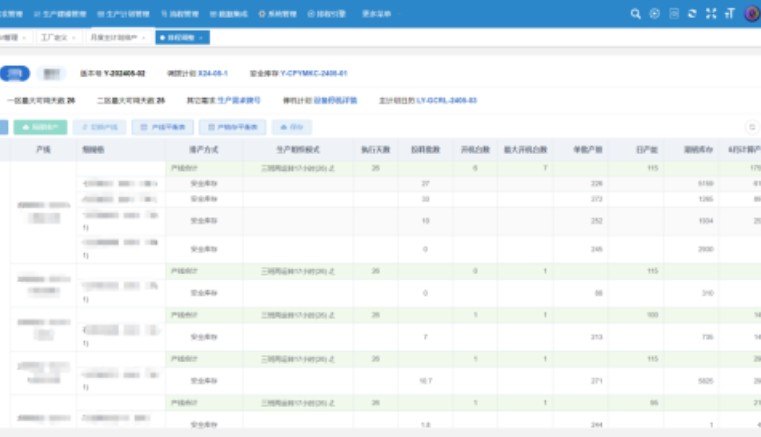
Task: Open the Y-CPYMKC-2406-01 safety stock link
Action: pyautogui.click(x=314, y=73)
